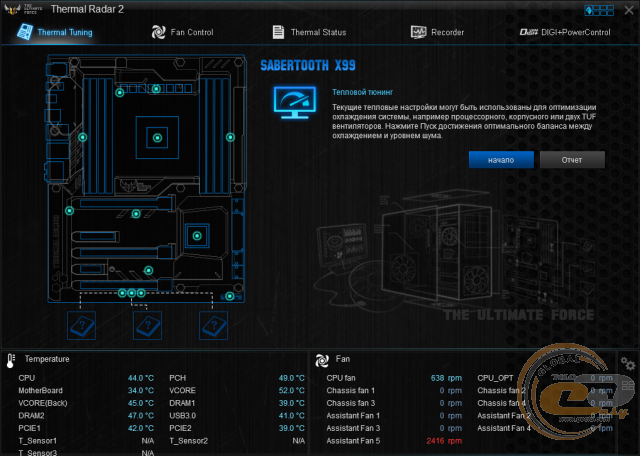Switch to the Fan Control tab
The image size is (640, 456).
click(182, 32)
